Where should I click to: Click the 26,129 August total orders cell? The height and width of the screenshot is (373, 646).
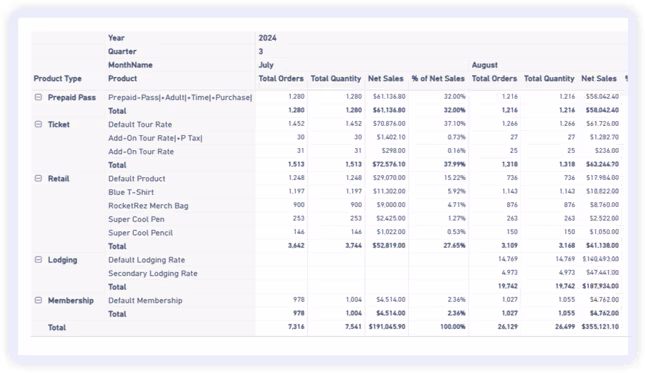(508, 326)
